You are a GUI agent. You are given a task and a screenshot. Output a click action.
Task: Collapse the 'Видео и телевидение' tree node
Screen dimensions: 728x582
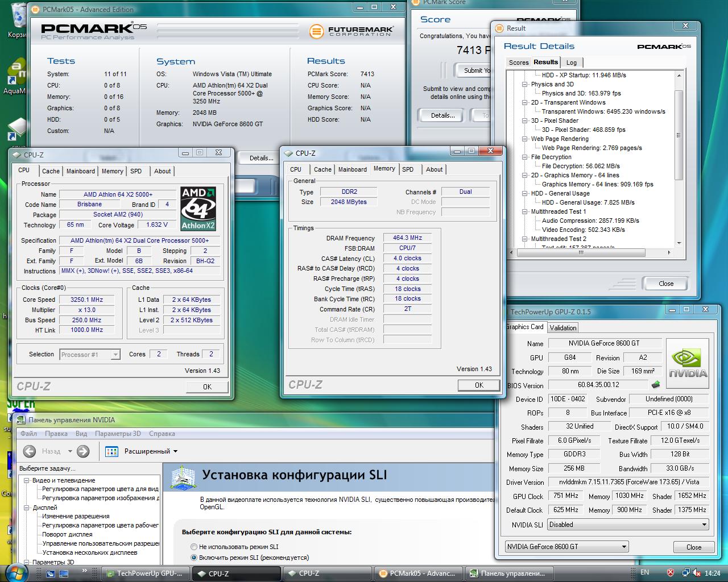tap(26, 480)
